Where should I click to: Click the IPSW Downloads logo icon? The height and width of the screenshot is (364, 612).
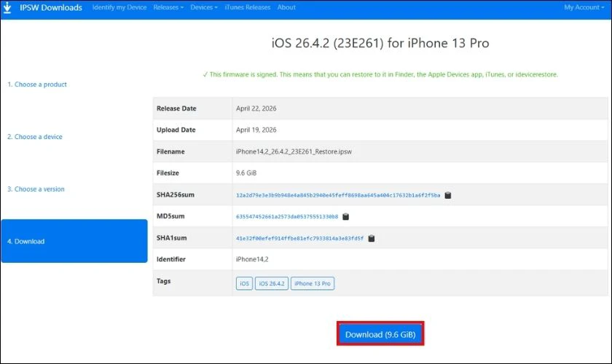[x=7, y=8]
